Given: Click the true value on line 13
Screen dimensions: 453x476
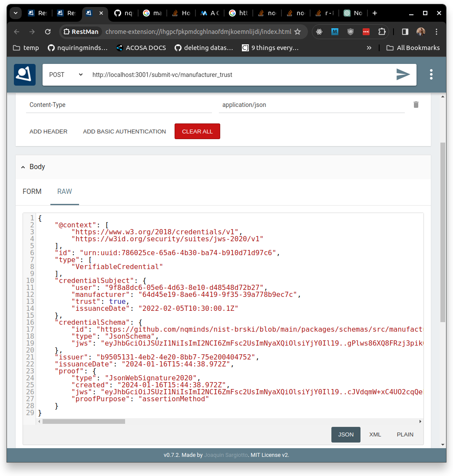Looking at the screenshot, I should 117,301.
